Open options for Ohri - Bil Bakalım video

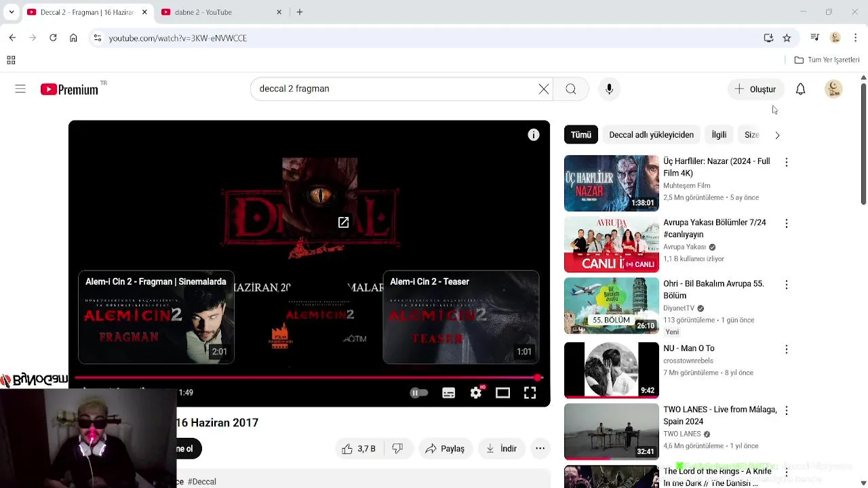(x=786, y=285)
